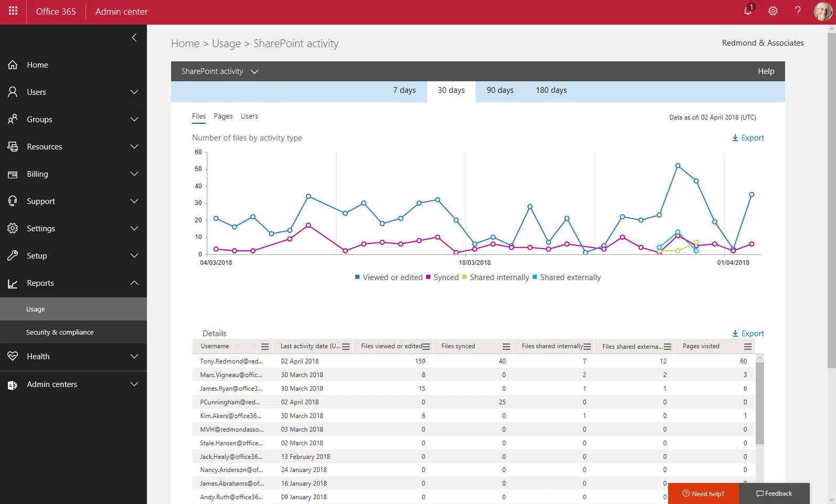This screenshot has height=504, width=836.
Task: Open the settings gear in header
Action: [772, 11]
